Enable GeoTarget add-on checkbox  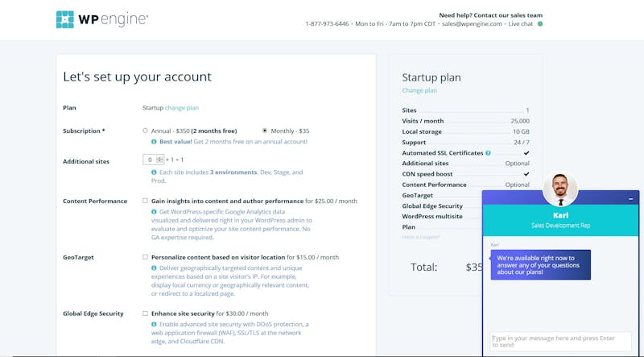(145, 257)
